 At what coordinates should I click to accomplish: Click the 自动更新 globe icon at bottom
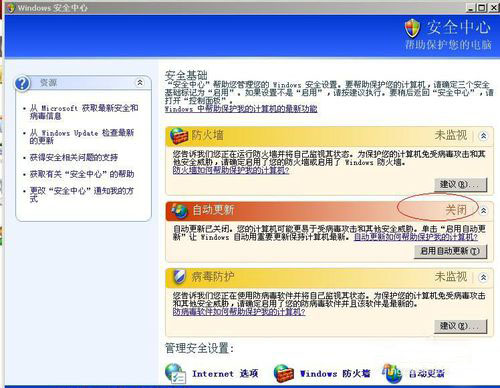(x=392, y=373)
